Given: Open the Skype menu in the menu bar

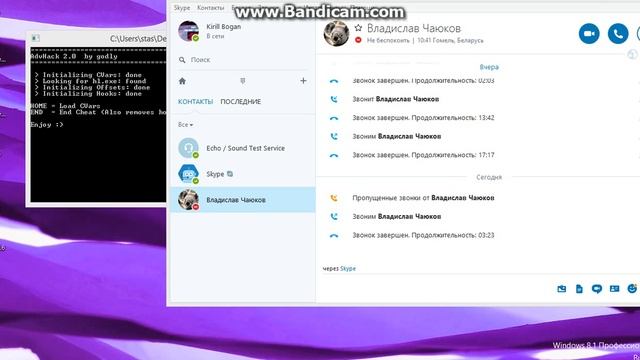Looking at the screenshot, I should click(182, 8).
